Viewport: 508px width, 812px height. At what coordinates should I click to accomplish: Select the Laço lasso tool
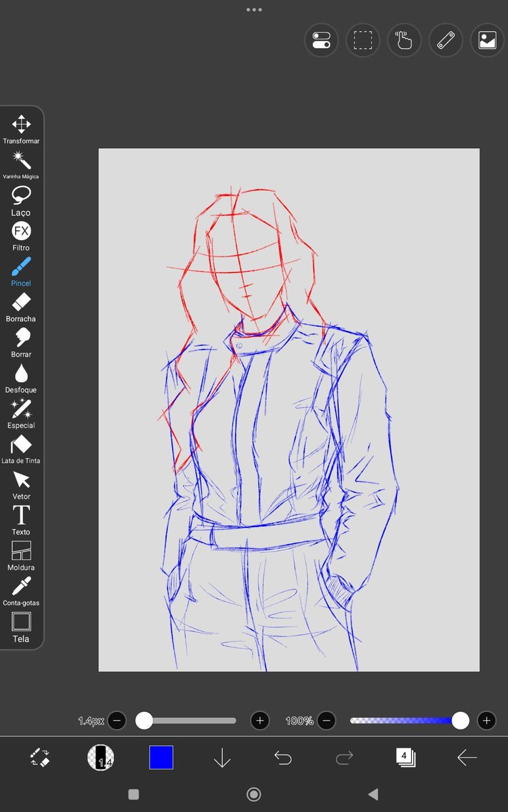(x=21, y=201)
